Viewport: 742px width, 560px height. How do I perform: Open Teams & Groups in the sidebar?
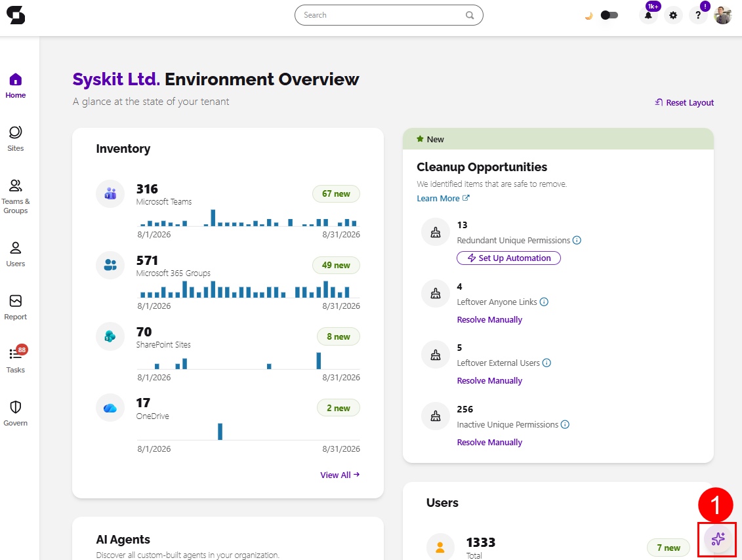(x=16, y=197)
